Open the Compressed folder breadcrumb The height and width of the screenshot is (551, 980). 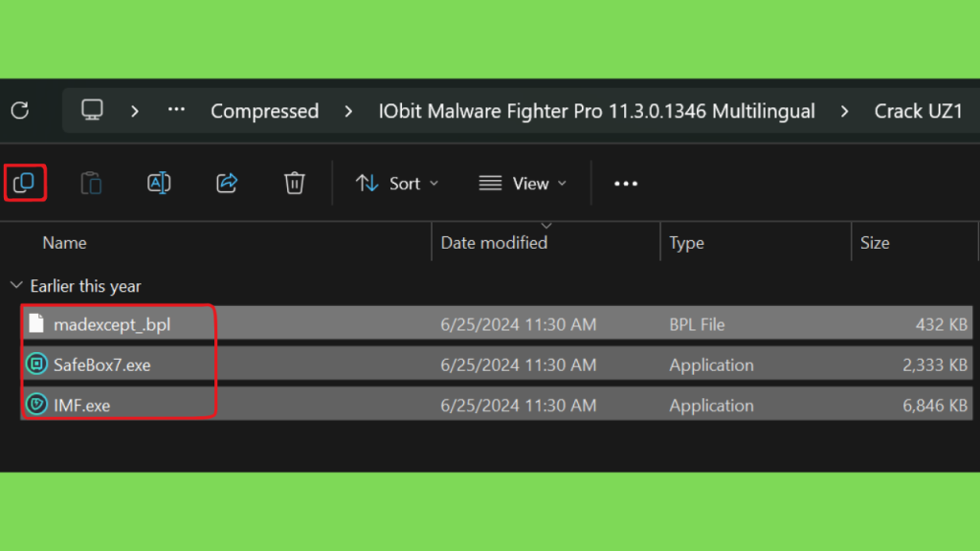tap(264, 111)
